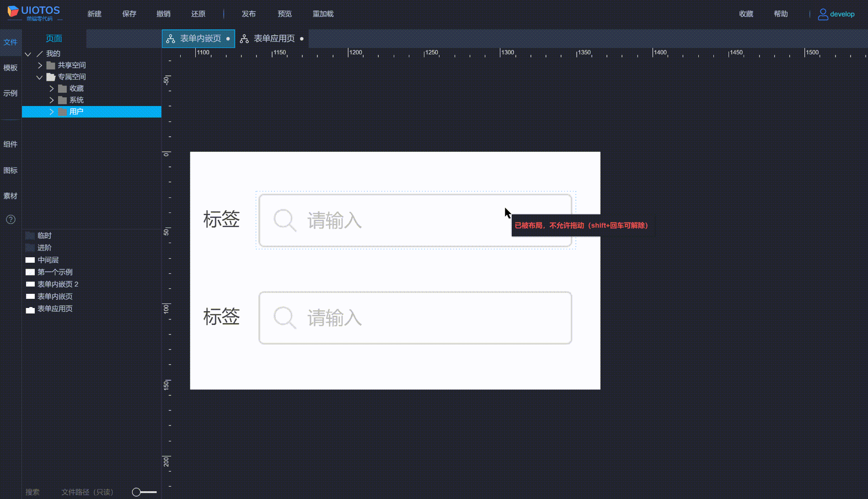Open the 预览 menu item

point(284,14)
